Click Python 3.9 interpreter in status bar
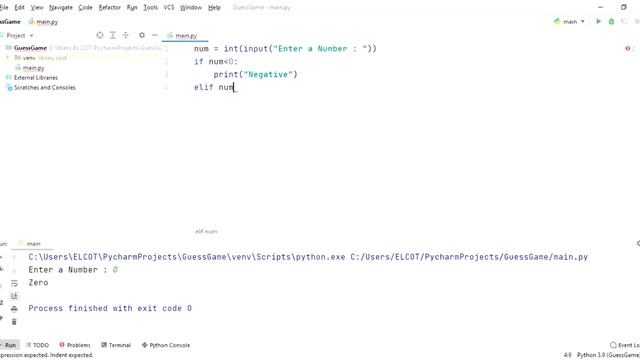This screenshot has width=640, height=360. click(608, 355)
